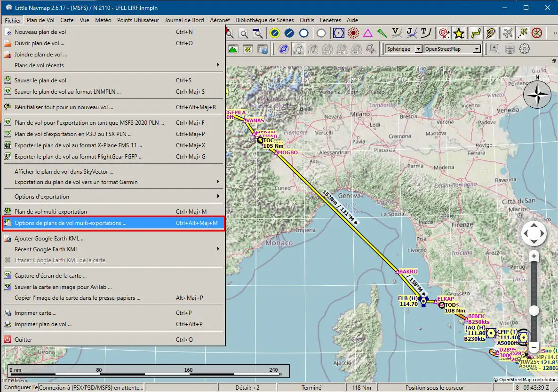Click the map tooltip window icon left of the database icon
Screen dimensions: 558x392
(494, 49)
